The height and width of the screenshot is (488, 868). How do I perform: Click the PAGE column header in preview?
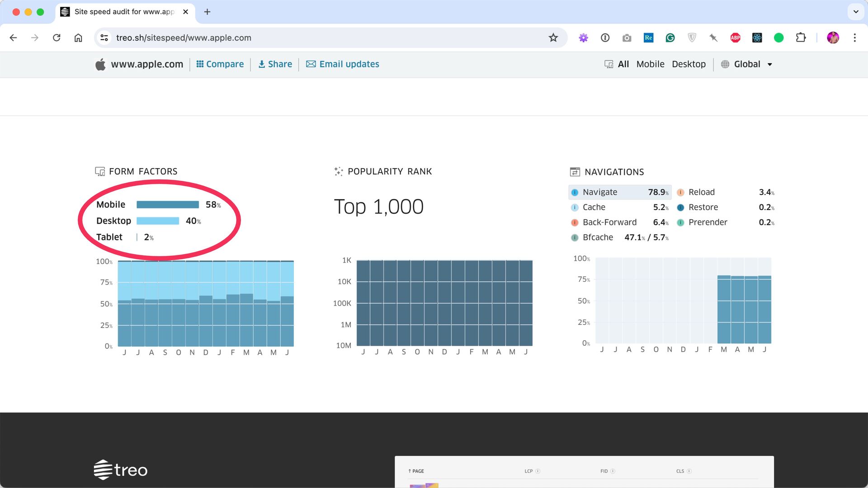pos(416,471)
